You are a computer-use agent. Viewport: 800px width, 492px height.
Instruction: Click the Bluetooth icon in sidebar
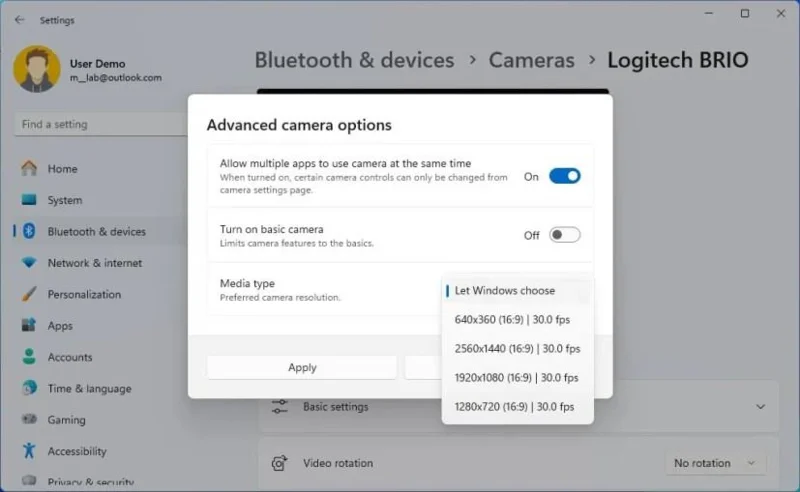(x=29, y=231)
